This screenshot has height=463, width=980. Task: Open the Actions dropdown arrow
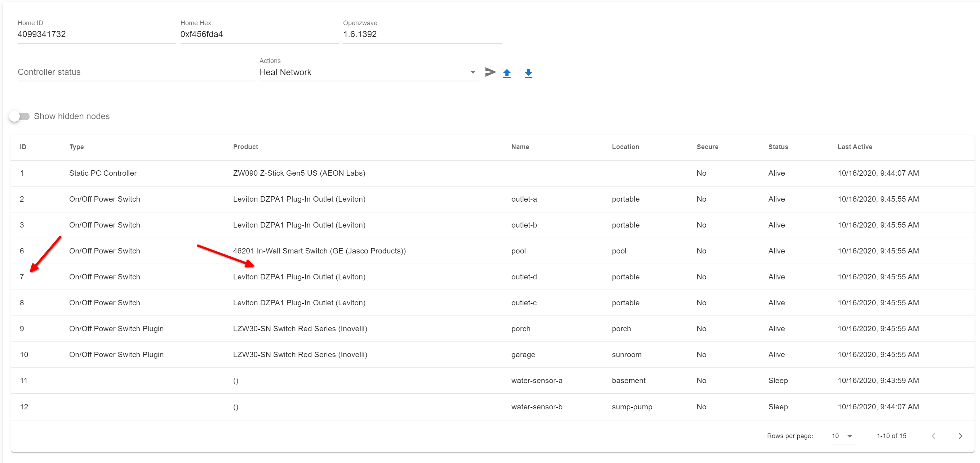click(473, 72)
